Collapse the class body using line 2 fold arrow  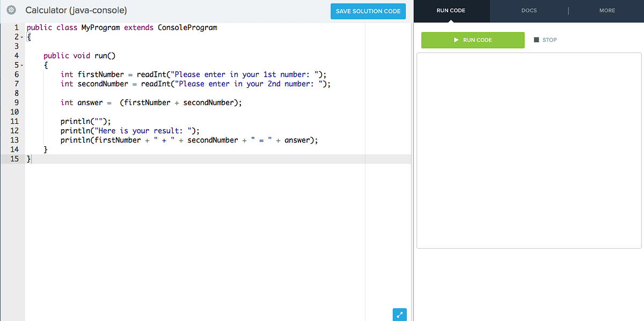pyautogui.click(x=21, y=37)
